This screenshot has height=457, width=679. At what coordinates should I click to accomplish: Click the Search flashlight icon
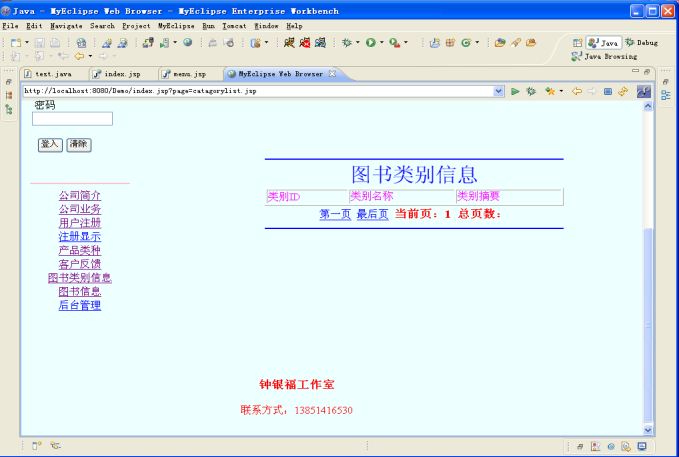click(515, 42)
